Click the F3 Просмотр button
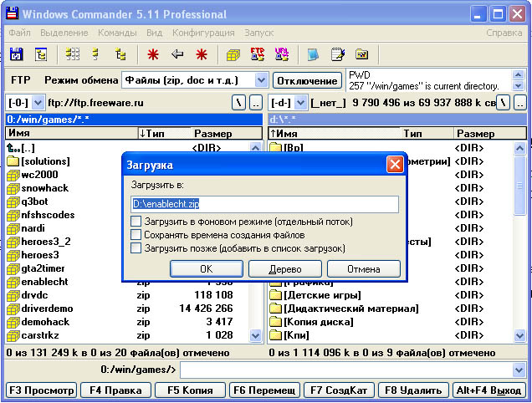532x403 pixels. click(41, 390)
